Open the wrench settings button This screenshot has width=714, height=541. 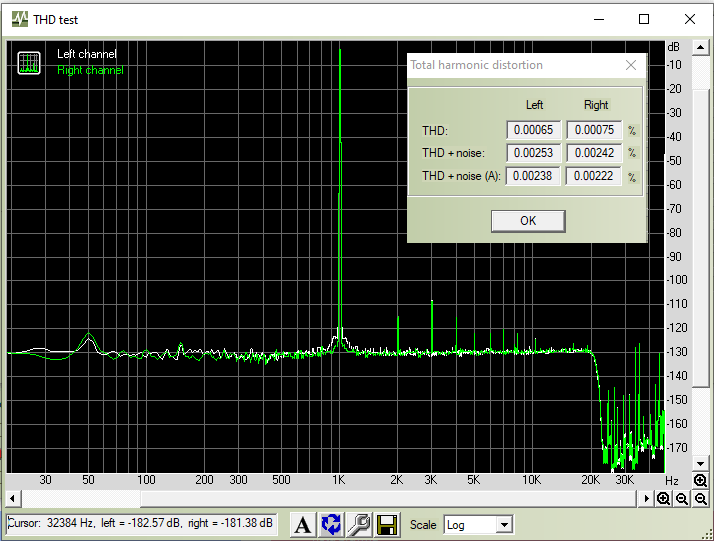(359, 525)
